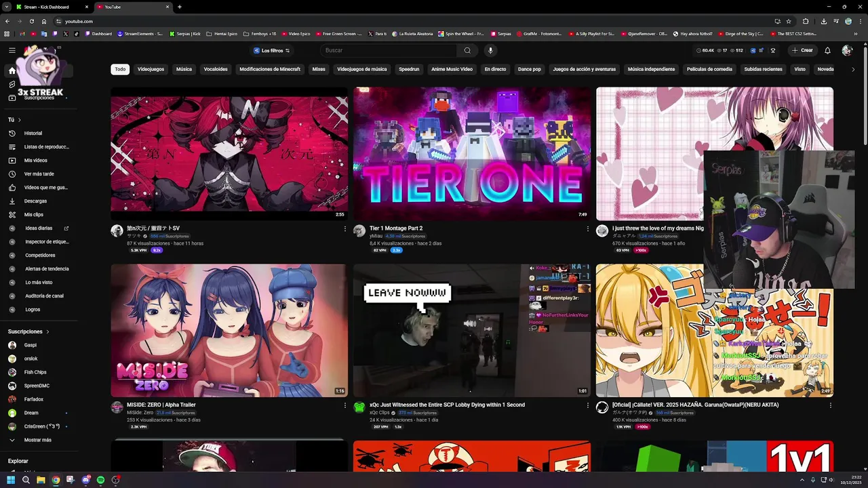Viewport: 868px width, 488px height.
Task: Open La Ruleta Aleatoria bookmark
Action: 413,33
